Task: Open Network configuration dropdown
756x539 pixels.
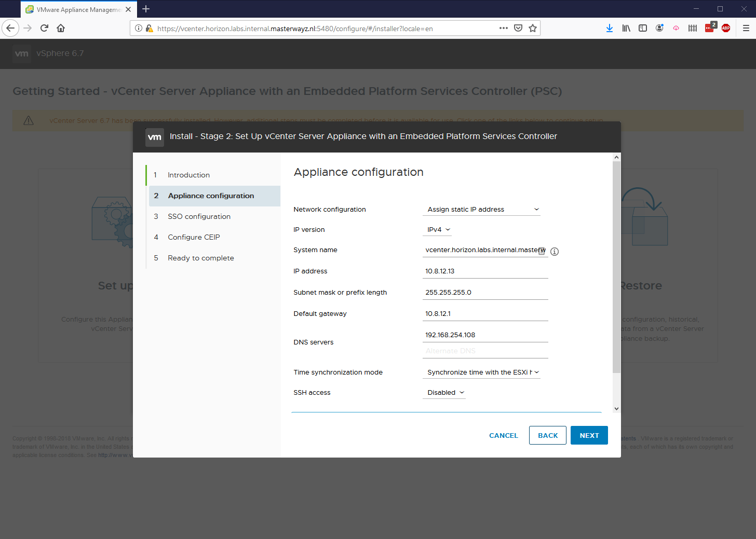Action: coord(481,209)
